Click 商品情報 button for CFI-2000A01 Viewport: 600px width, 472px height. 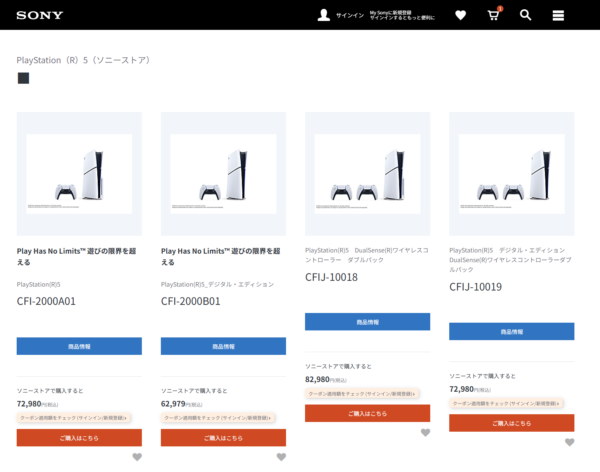pyautogui.click(x=79, y=346)
